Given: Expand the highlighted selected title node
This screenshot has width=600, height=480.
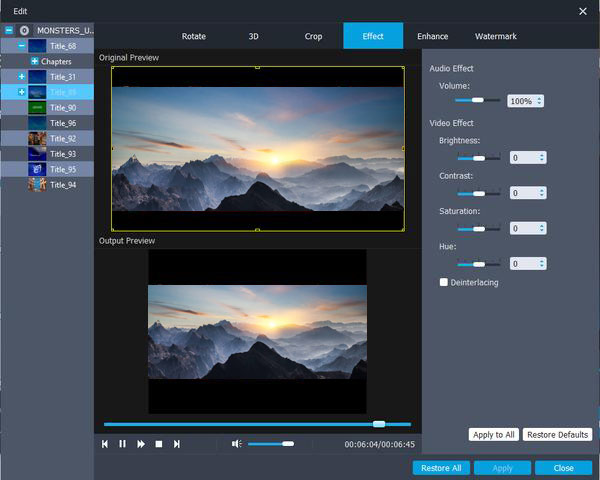Looking at the screenshot, I should point(22,92).
